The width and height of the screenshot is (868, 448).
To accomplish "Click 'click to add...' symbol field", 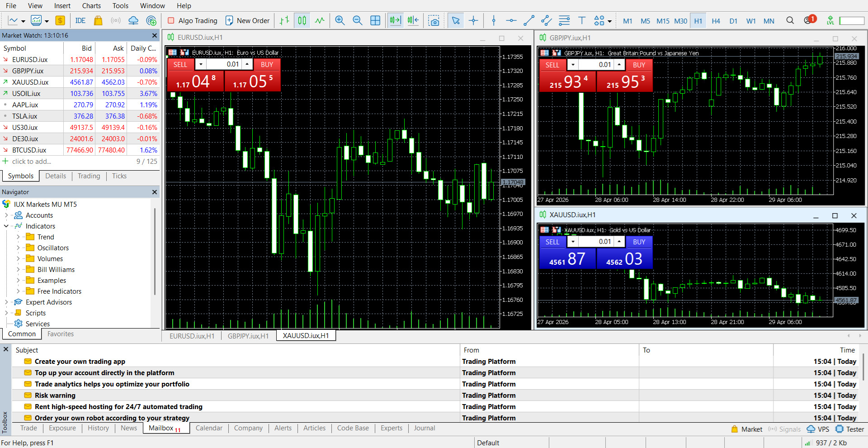I will 32,162.
